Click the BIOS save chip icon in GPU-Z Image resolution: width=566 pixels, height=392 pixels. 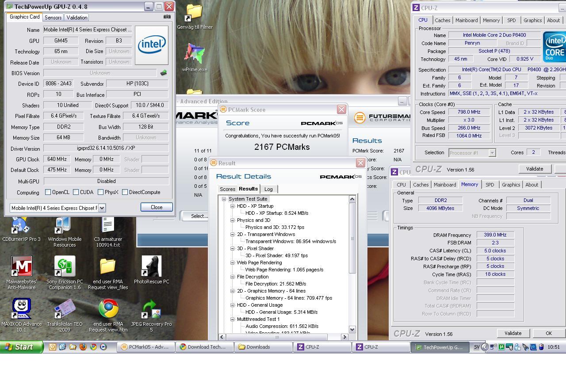[164, 73]
